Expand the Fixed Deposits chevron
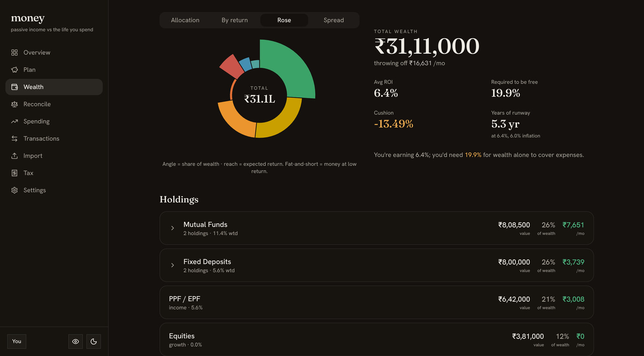The image size is (644, 356). click(173, 265)
